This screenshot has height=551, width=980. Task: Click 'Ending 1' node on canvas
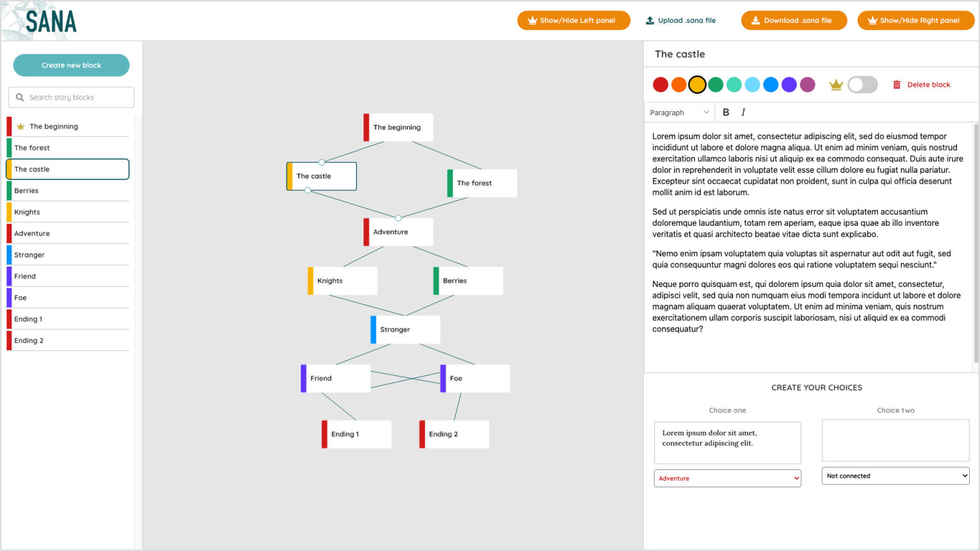point(356,434)
